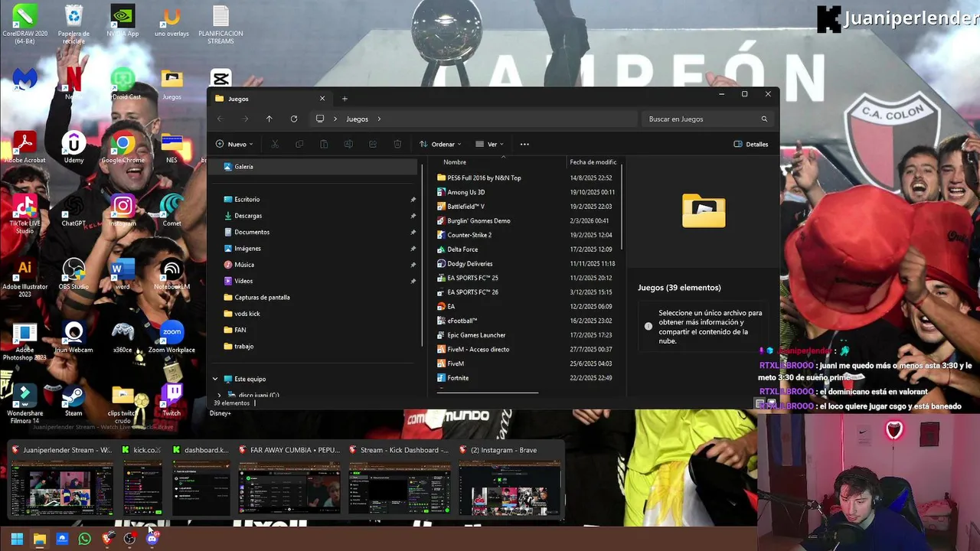Open the Wondershare Filmora 14 desktop icon
The height and width of the screenshot is (551, 980).
[24, 404]
